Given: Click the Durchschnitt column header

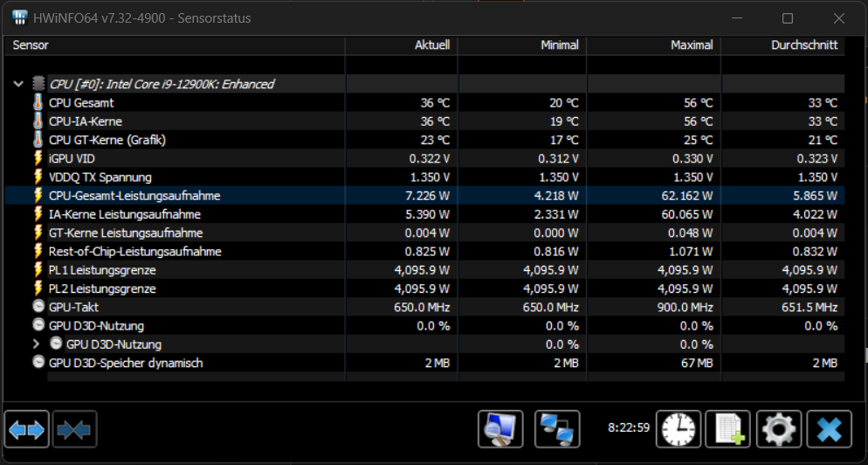Looking at the screenshot, I should click(x=782, y=45).
